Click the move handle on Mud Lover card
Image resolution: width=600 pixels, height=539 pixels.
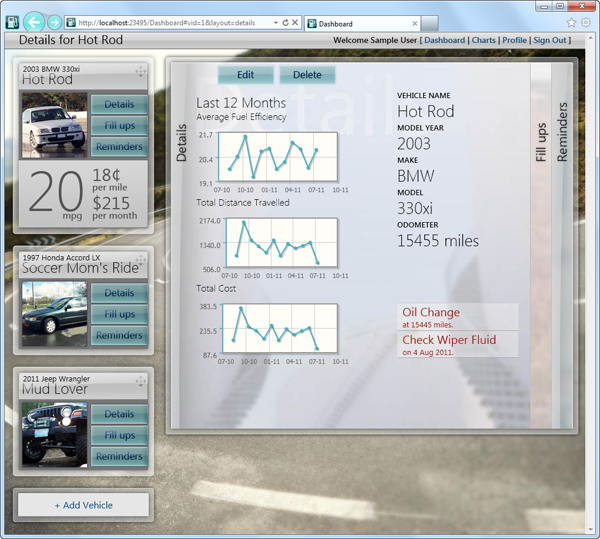pyautogui.click(x=140, y=381)
